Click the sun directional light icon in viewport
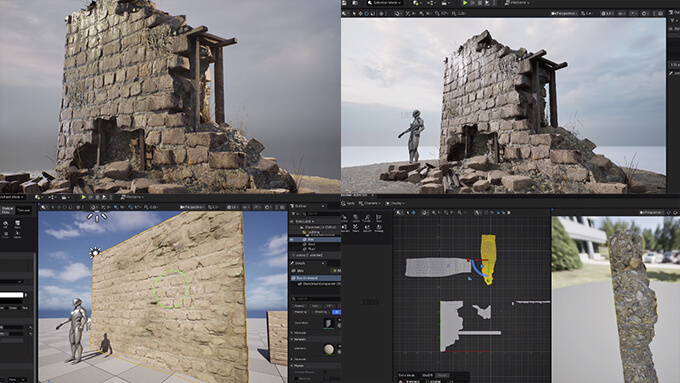 pos(94,252)
